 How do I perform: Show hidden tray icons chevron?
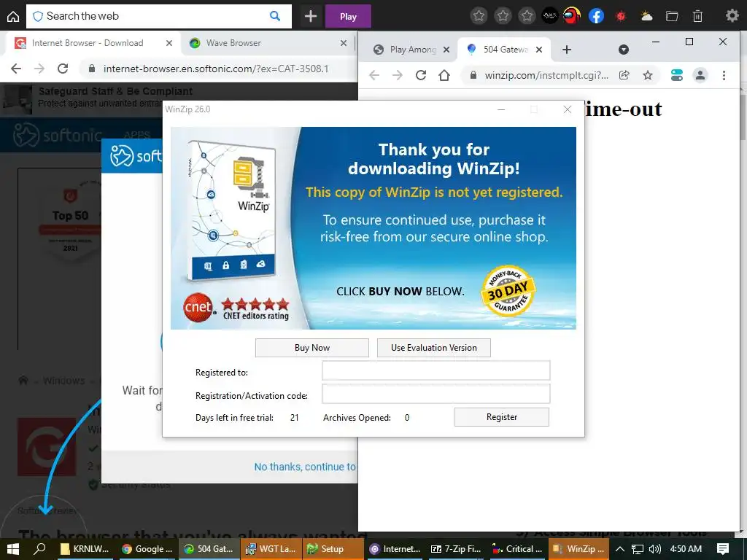pos(620,549)
